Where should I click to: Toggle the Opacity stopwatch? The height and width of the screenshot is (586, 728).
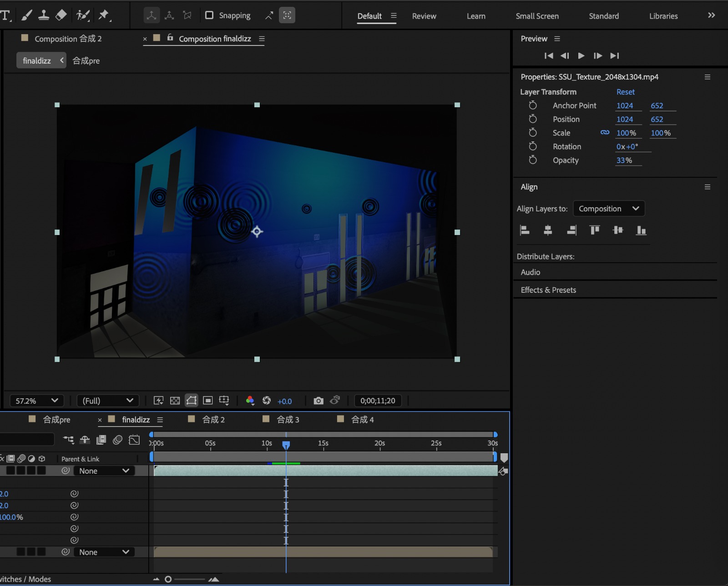click(x=533, y=160)
